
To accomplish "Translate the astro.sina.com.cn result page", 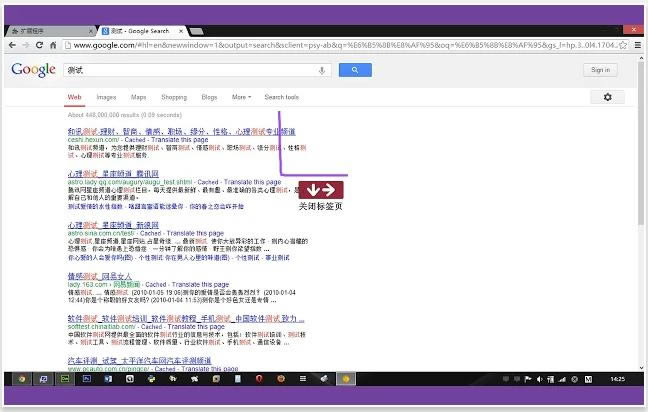I will [x=195, y=233].
